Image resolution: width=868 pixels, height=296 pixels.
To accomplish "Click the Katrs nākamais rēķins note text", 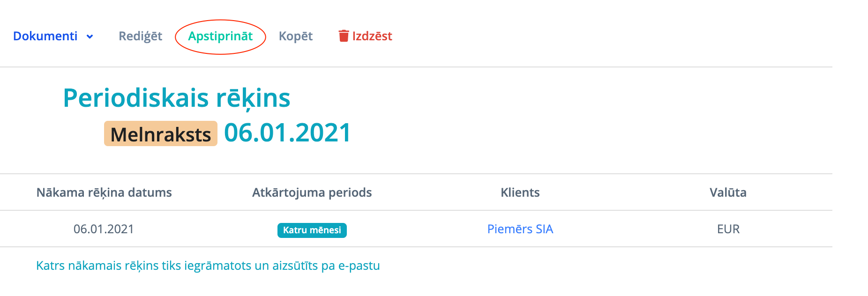I will [208, 266].
